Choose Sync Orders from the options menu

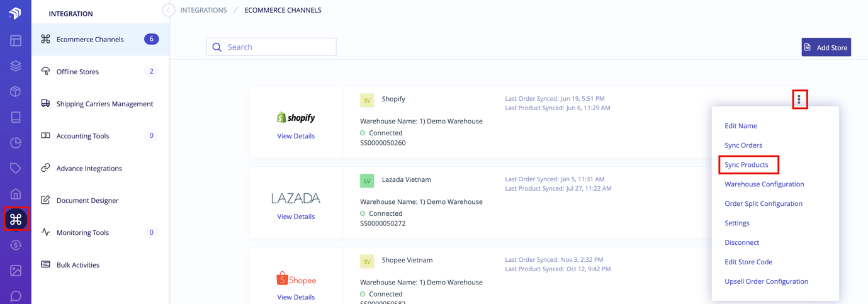point(743,145)
